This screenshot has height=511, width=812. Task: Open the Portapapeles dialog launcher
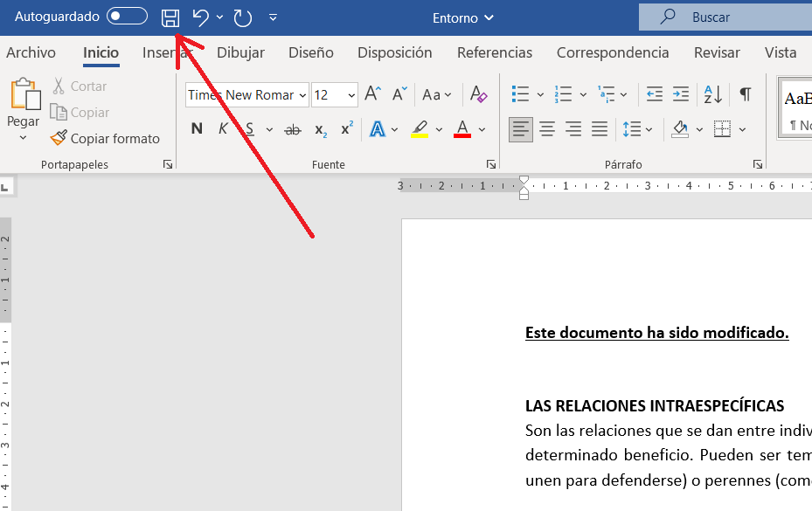coord(168,164)
